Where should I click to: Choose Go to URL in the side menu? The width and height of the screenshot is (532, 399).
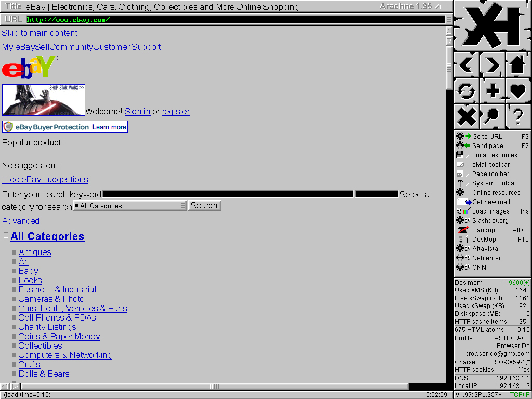(493, 137)
